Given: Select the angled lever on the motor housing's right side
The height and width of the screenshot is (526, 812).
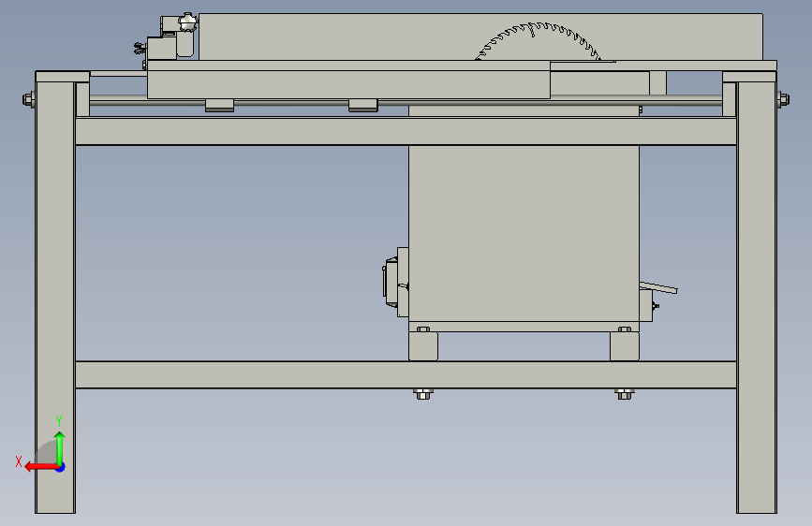Looking at the screenshot, I should pos(658,288).
